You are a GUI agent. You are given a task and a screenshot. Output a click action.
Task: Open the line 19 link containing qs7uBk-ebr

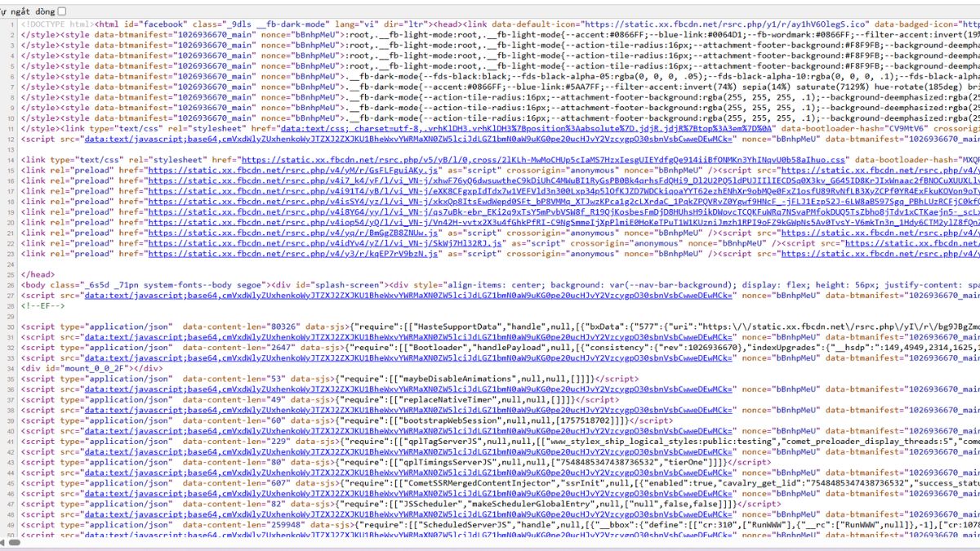pos(563,211)
